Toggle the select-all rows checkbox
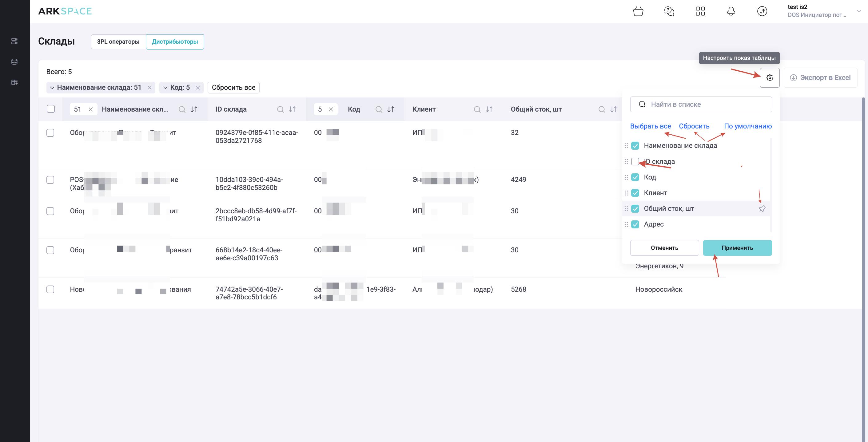 pyautogui.click(x=50, y=109)
